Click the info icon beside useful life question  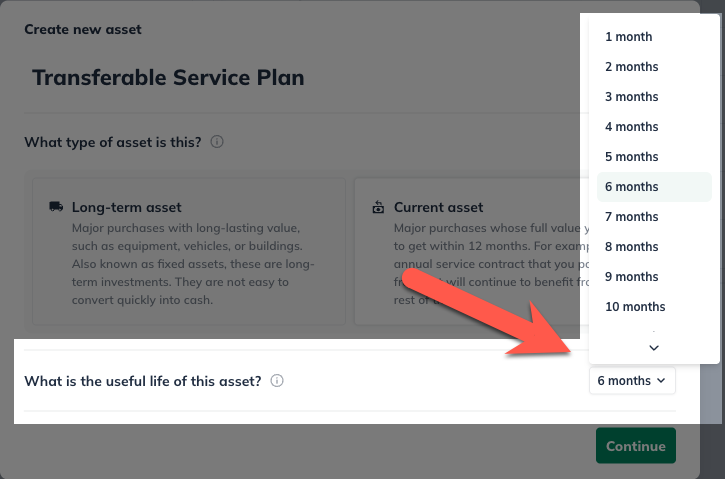pyautogui.click(x=278, y=381)
